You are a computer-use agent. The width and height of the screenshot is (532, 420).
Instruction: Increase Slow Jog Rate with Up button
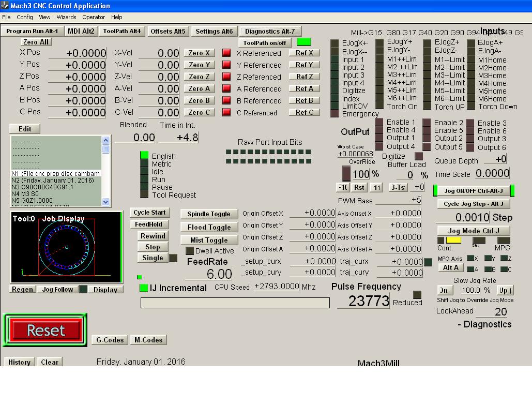[x=505, y=290]
